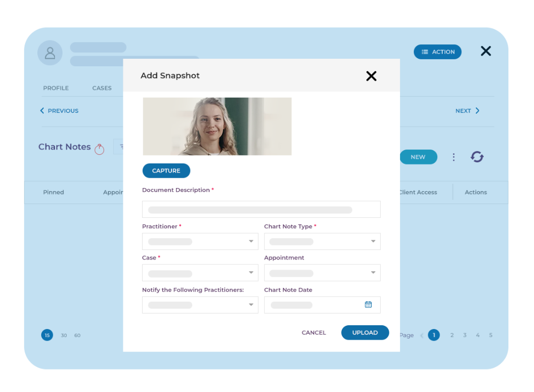This screenshot has height=392, width=534.
Task: Close the Add Snapshot dialog via its X
Action: pyautogui.click(x=372, y=76)
